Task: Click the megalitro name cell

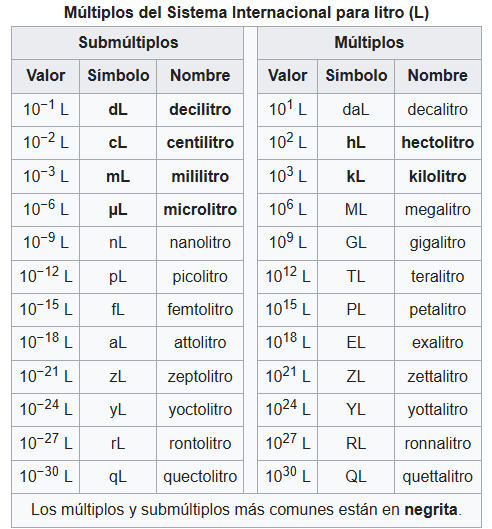Action: 438,210
